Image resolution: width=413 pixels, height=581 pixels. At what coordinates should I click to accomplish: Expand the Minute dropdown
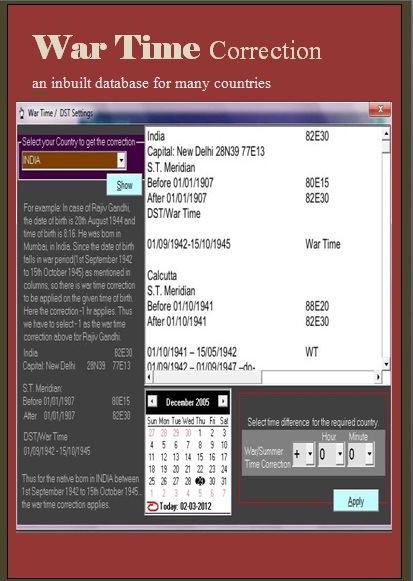(x=369, y=454)
